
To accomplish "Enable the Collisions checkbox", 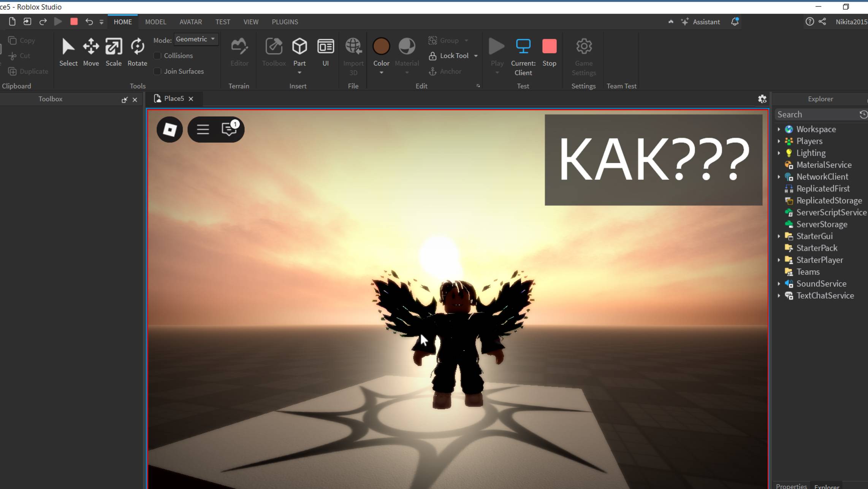I will click(x=157, y=56).
